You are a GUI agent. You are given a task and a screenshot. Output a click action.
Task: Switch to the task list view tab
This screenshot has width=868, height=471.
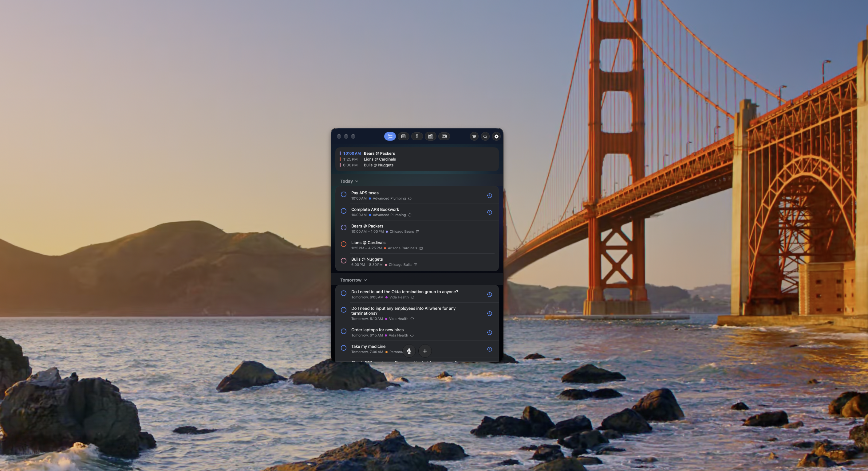[x=390, y=136]
